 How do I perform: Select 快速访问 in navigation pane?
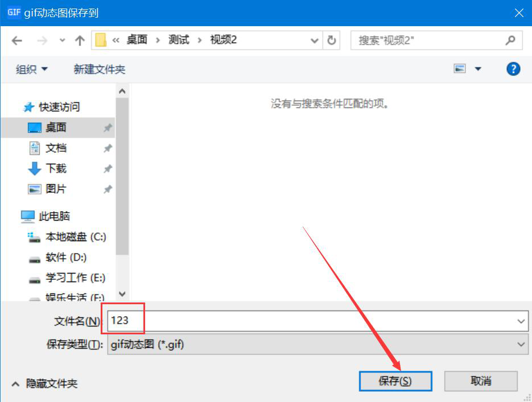pyautogui.click(x=59, y=107)
